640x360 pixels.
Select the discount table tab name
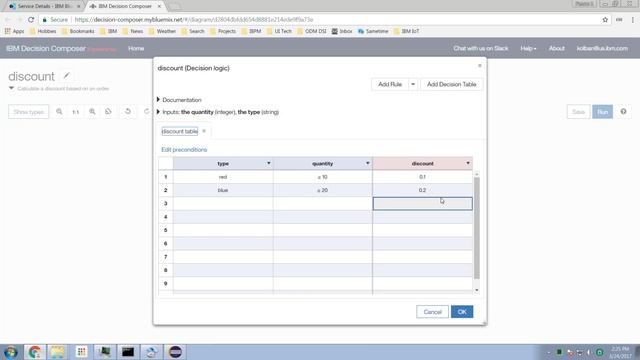tap(180, 131)
